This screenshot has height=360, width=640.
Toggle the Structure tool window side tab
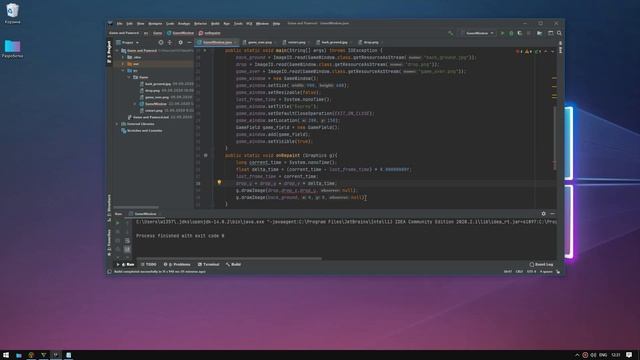[x=109, y=207]
